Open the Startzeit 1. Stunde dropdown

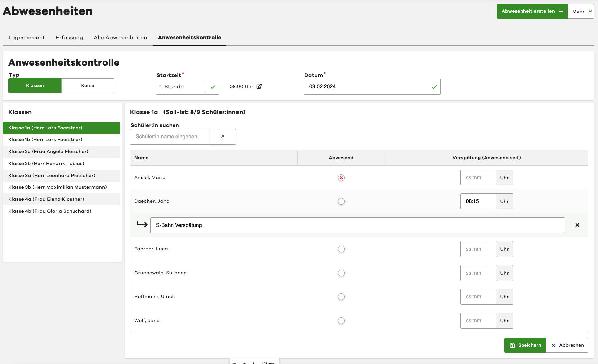(181, 87)
